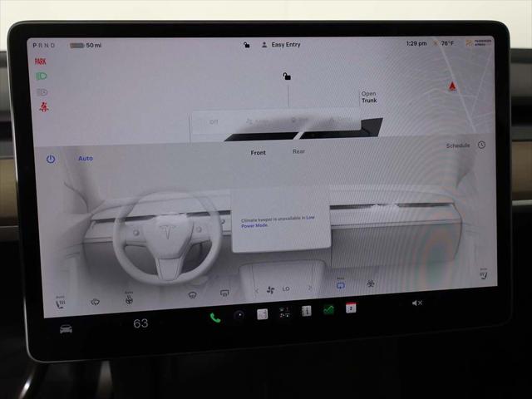Tap the red seatbelt warning icon

coord(44,107)
